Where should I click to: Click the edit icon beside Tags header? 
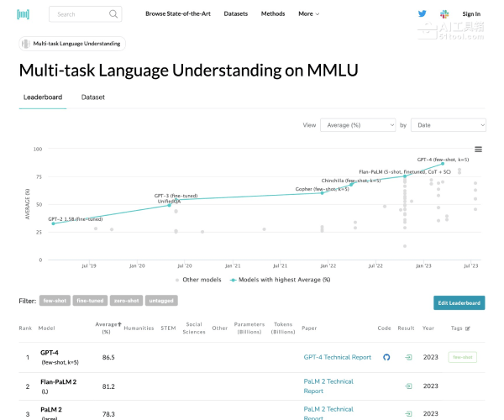point(468,328)
